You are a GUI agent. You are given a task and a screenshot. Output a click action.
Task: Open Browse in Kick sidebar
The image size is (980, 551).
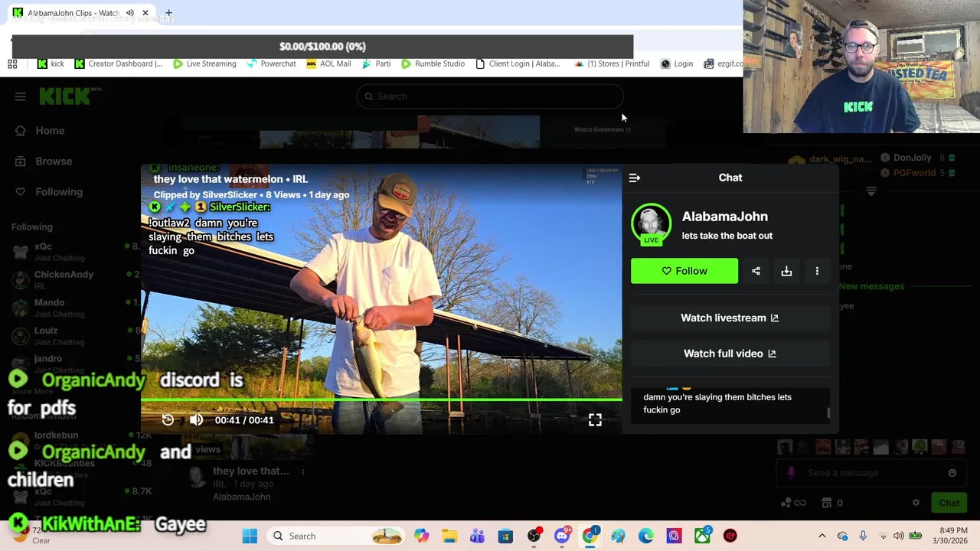(x=54, y=161)
